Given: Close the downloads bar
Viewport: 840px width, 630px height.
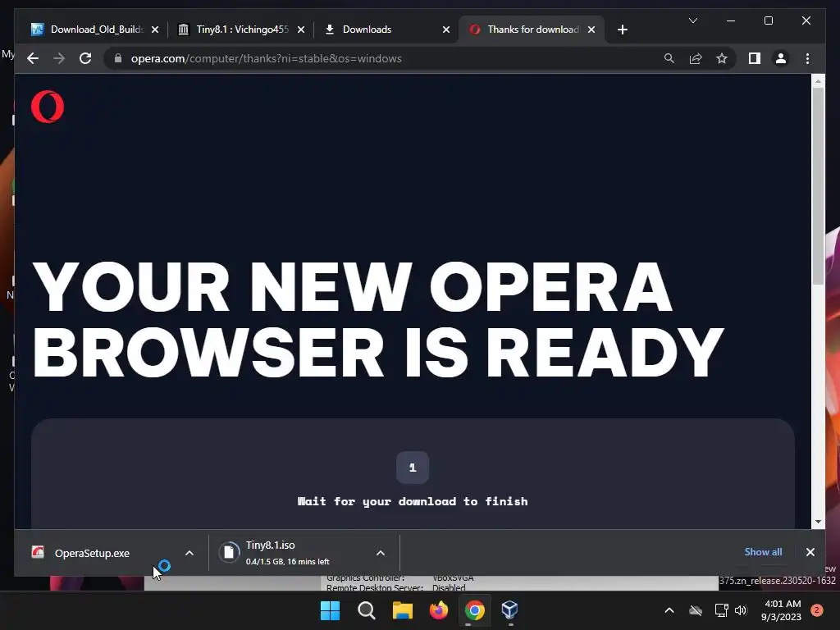Looking at the screenshot, I should coord(810,552).
